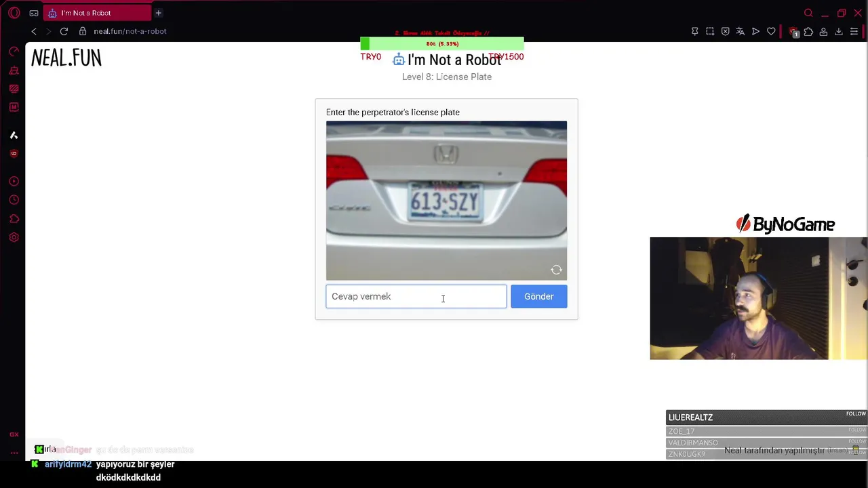Viewport: 868px width, 488px height.
Task: Open the translate page icon
Action: [x=741, y=31]
